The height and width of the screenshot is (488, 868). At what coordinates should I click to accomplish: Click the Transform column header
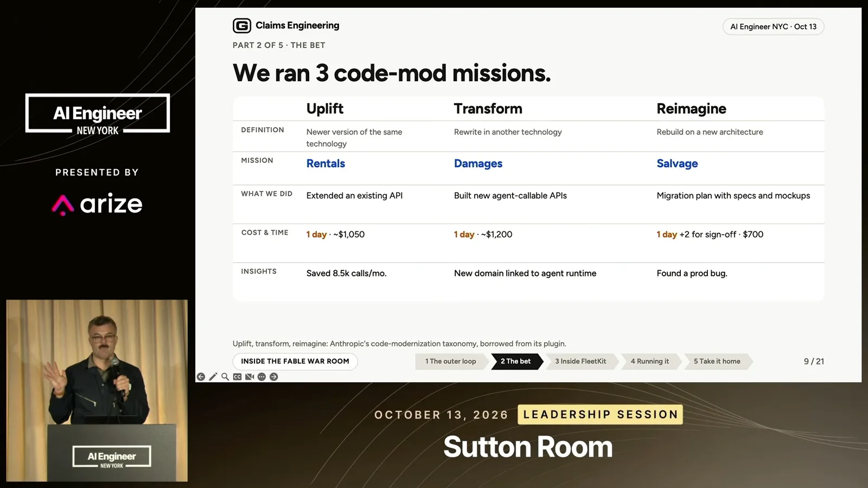tap(488, 108)
